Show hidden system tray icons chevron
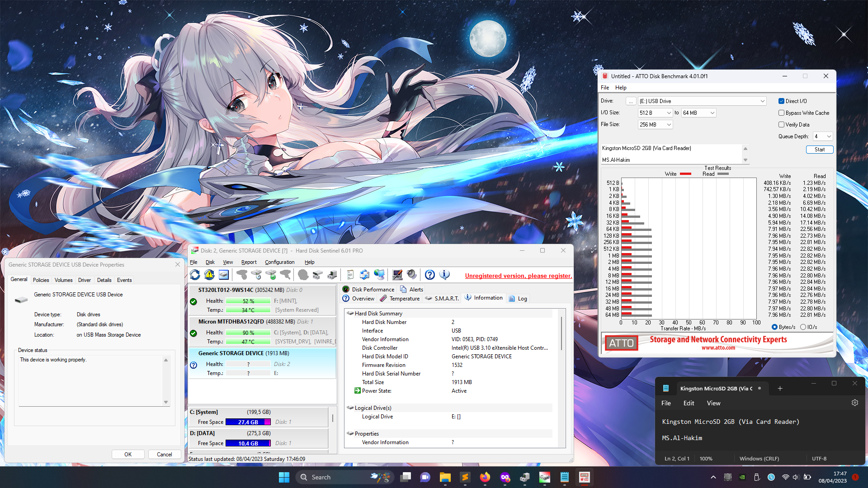 tap(713, 477)
